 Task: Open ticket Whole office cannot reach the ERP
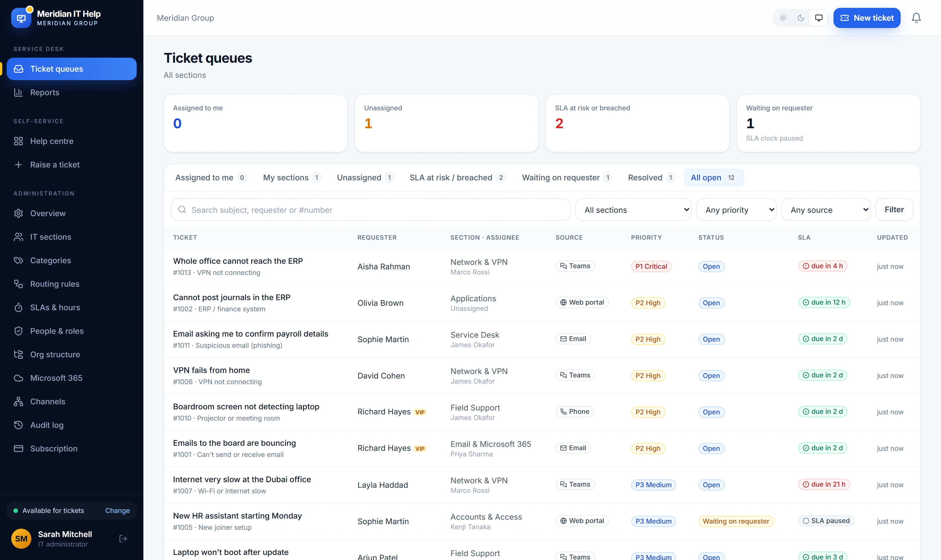click(238, 261)
